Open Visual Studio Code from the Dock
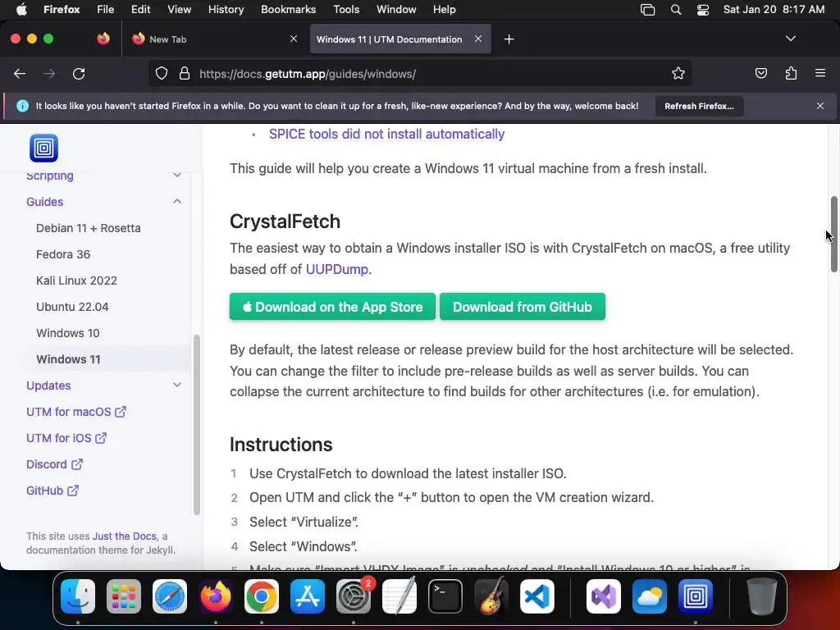Screen dimensions: 840x630 pyautogui.click(x=536, y=596)
